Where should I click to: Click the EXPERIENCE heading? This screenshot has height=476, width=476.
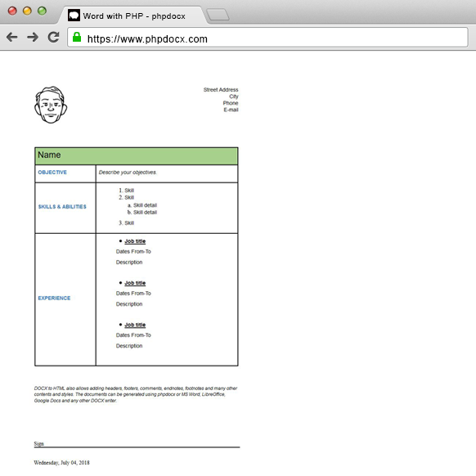54,298
